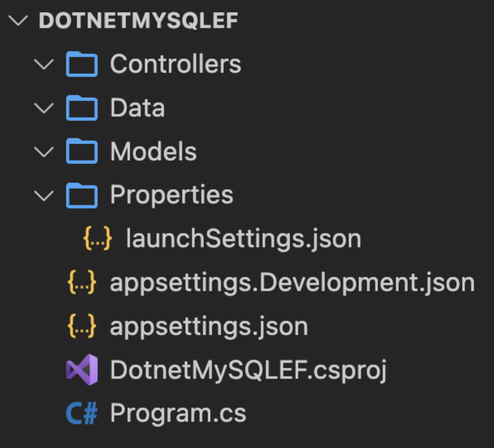494x448 pixels.
Task: Toggle the chevron beside Models folder
Action: (x=45, y=152)
